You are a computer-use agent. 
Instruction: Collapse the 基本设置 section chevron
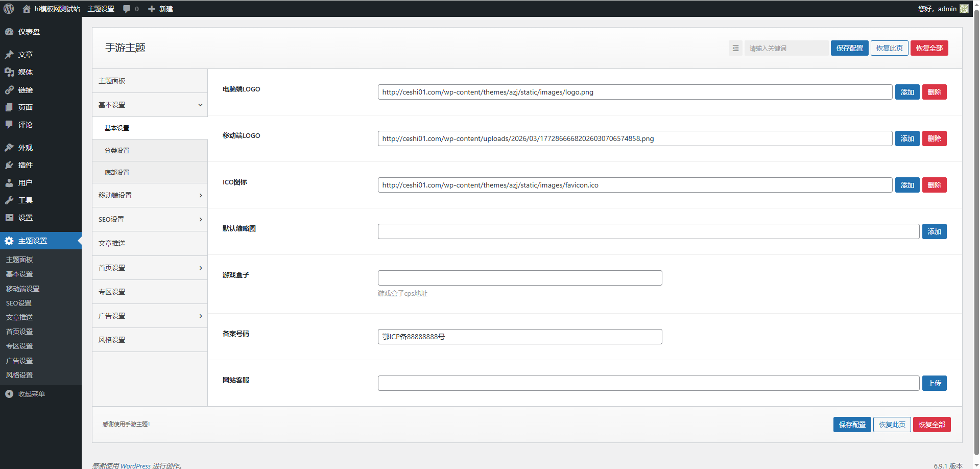point(200,105)
